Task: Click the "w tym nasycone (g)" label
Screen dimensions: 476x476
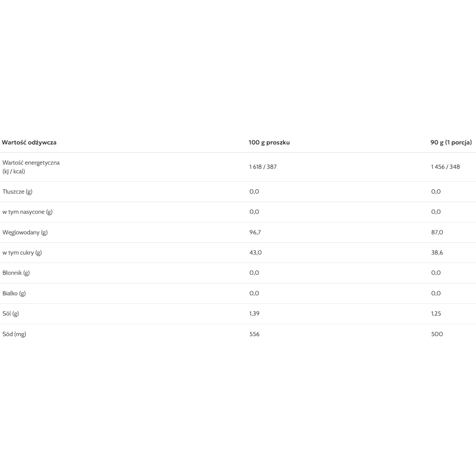Action: coord(27,212)
